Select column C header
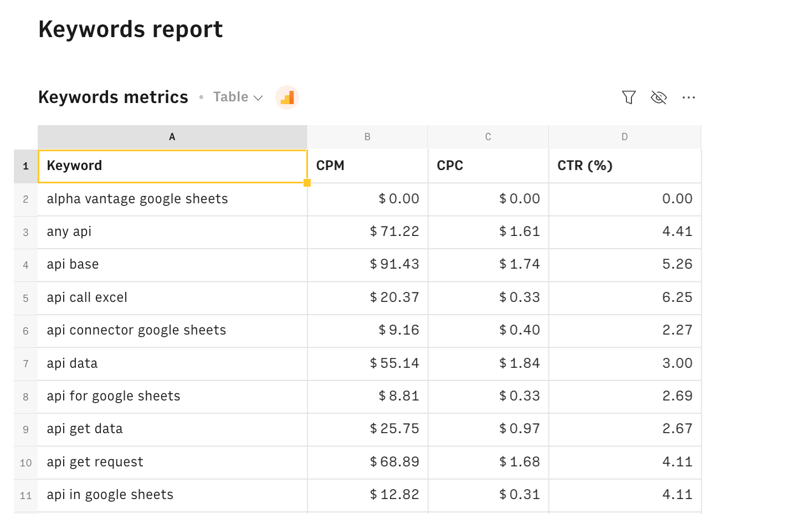This screenshot has width=812, height=514. pos(488,137)
